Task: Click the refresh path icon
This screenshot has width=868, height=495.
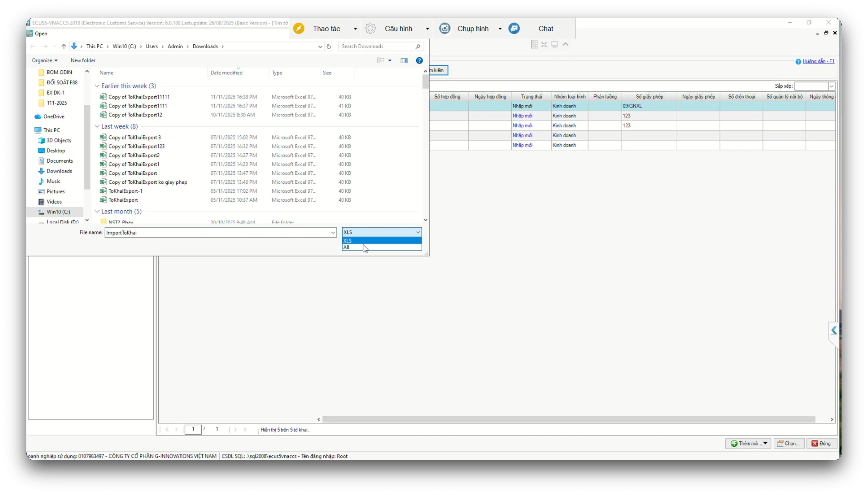Action: (x=328, y=47)
